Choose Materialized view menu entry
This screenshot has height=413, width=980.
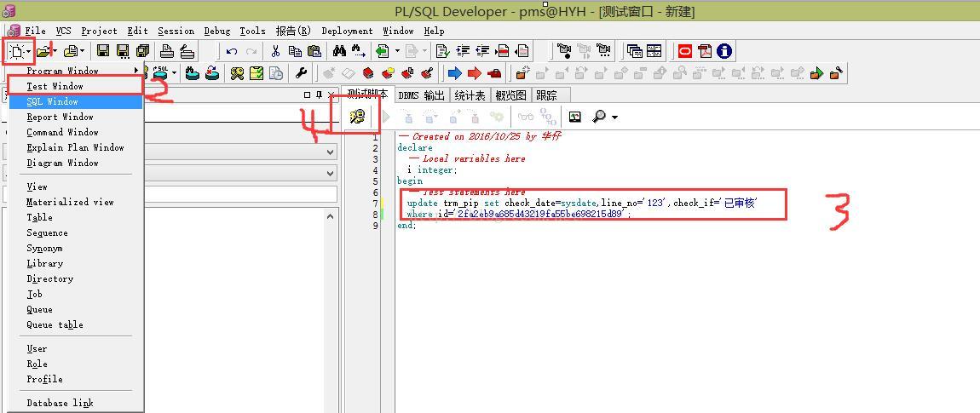(76, 202)
